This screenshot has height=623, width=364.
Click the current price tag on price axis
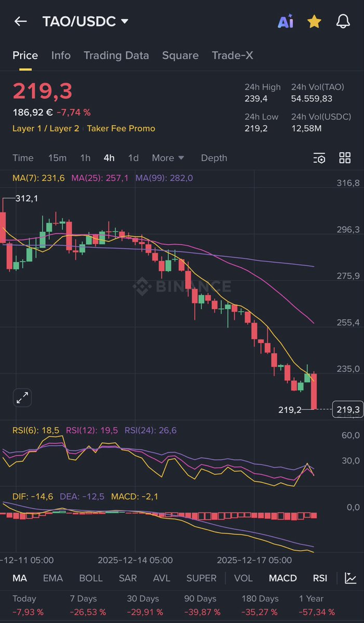(348, 409)
